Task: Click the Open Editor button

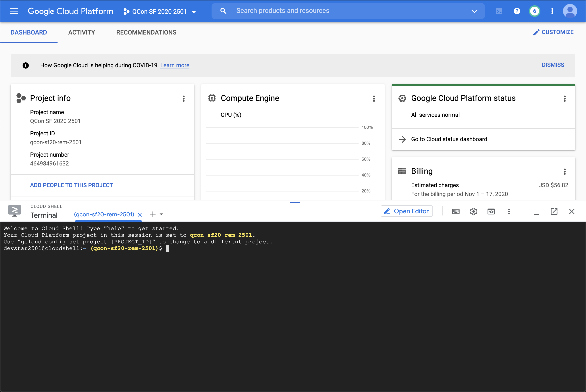Action: pos(407,211)
